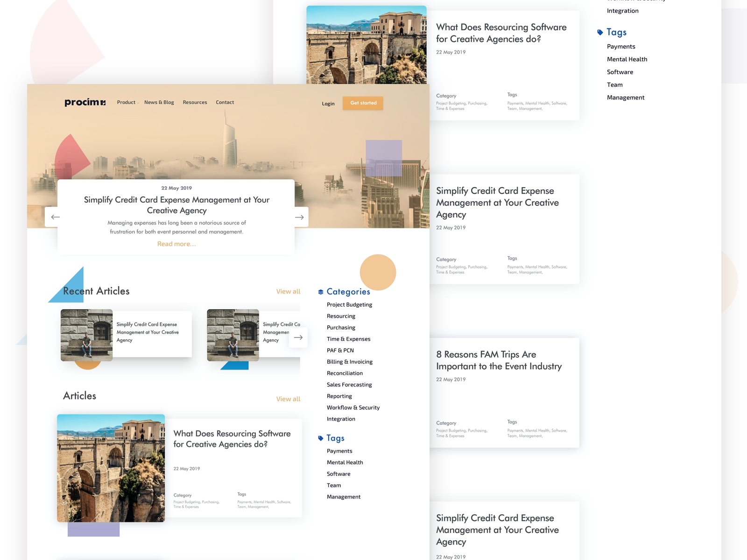Choose the Reconciliation category

345,373
